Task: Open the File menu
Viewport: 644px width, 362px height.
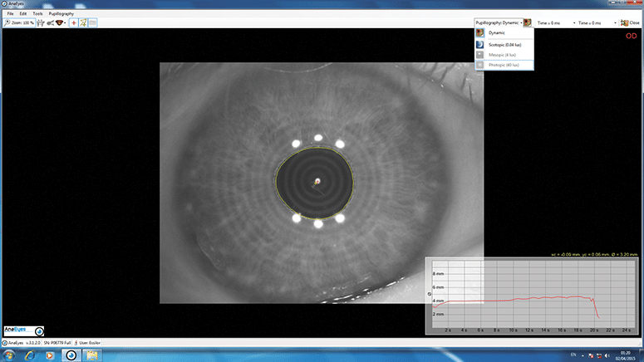Action: coord(10,14)
